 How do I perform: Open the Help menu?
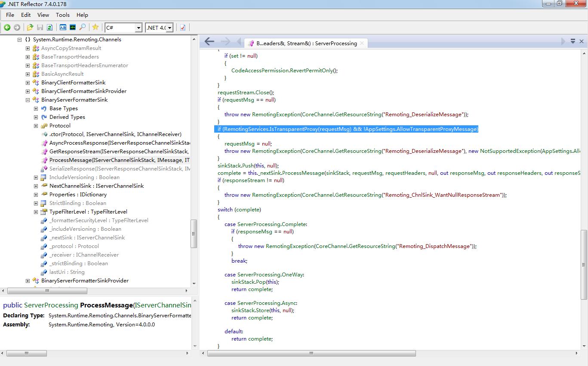[82, 15]
